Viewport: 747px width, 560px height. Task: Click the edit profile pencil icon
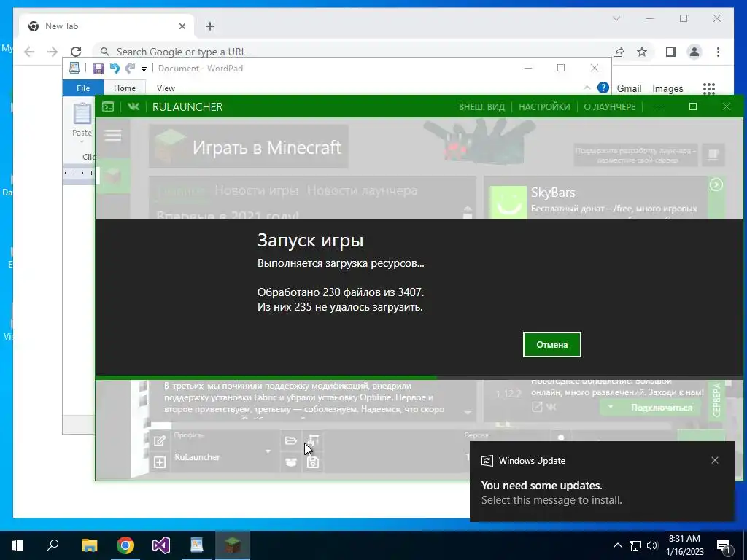(x=160, y=440)
